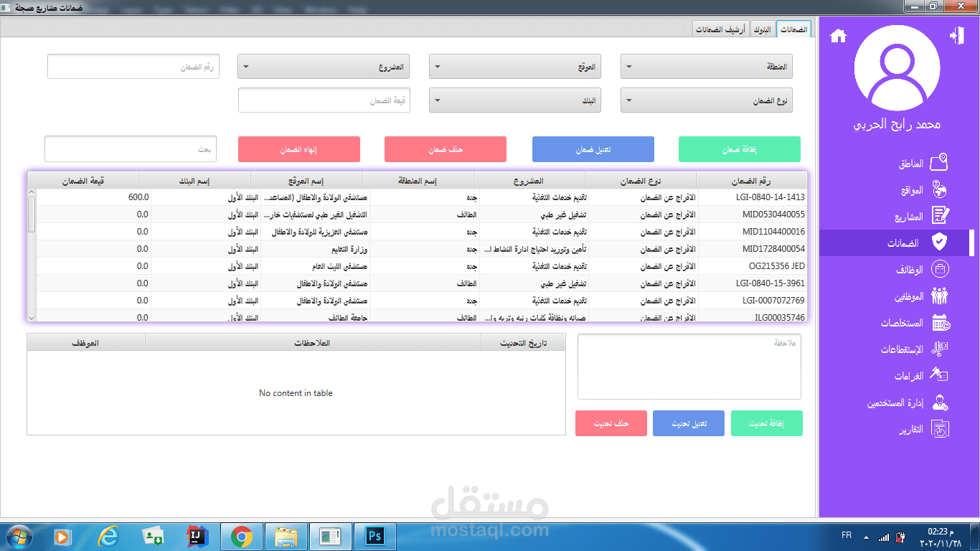Show hidden tray icons arrow
980x551 pixels.
point(867,537)
